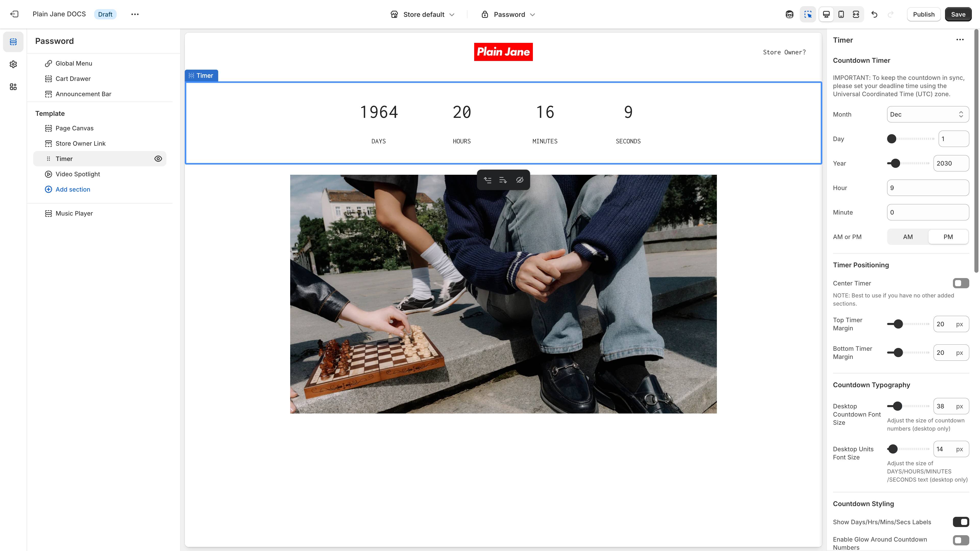The height and width of the screenshot is (551, 980).
Task: Open the Month dropdown showing Dec
Action: point(928,114)
